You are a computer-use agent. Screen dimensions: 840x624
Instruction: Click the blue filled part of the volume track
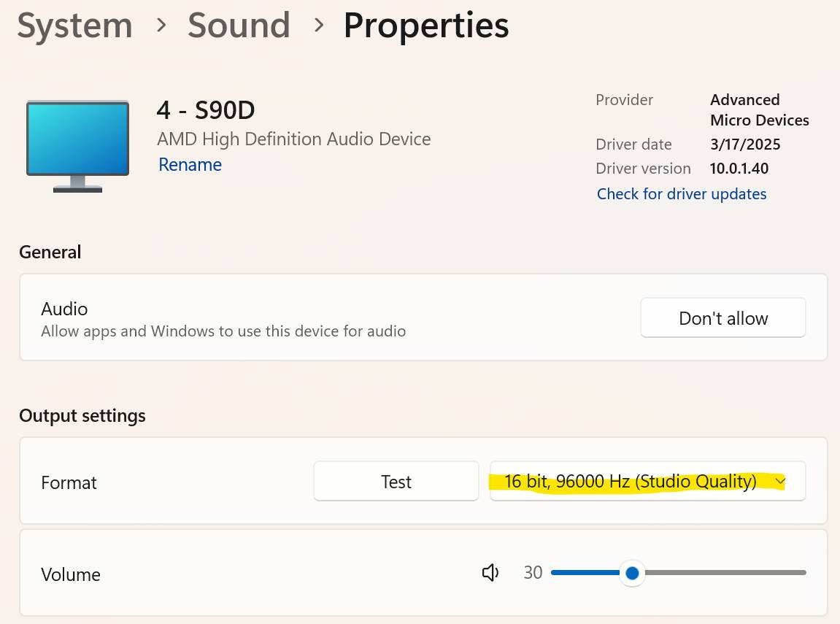585,573
